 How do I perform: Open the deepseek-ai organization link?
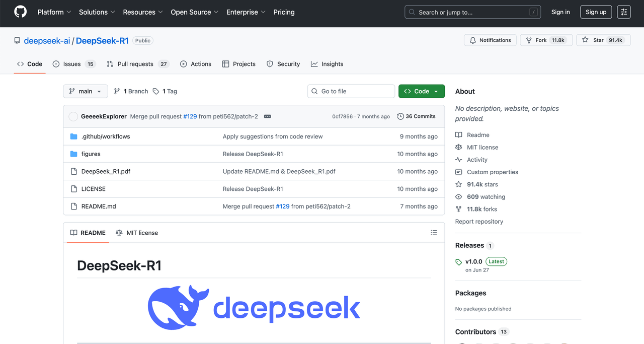(x=47, y=41)
